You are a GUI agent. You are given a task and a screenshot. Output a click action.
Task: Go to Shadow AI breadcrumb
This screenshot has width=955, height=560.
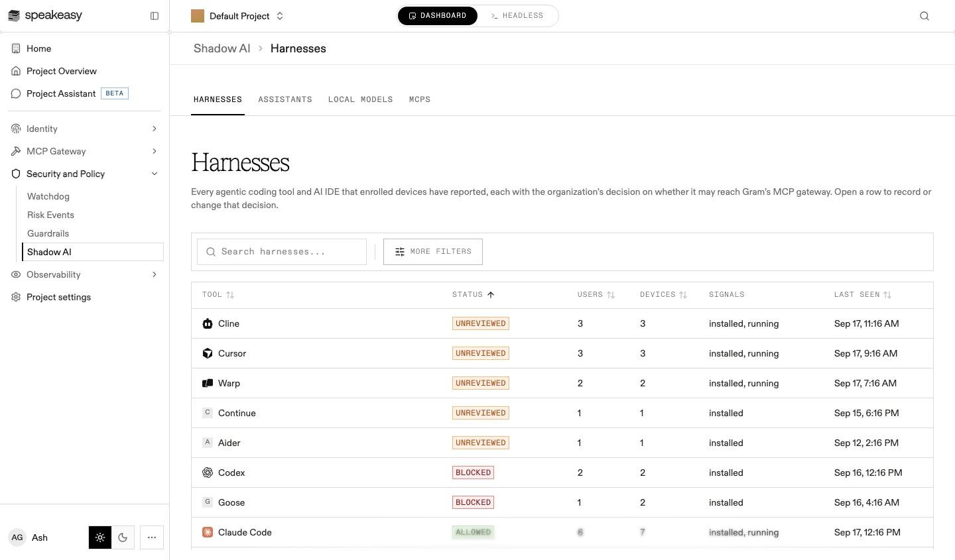(x=222, y=48)
